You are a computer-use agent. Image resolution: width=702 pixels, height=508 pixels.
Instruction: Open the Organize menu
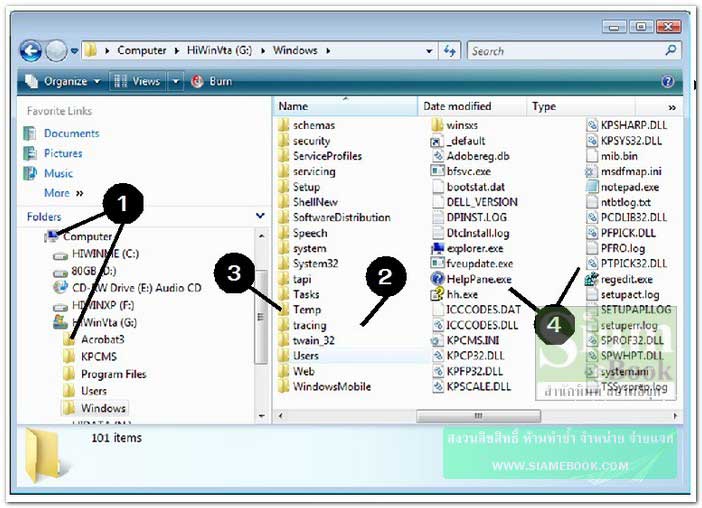pyautogui.click(x=62, y=81)
